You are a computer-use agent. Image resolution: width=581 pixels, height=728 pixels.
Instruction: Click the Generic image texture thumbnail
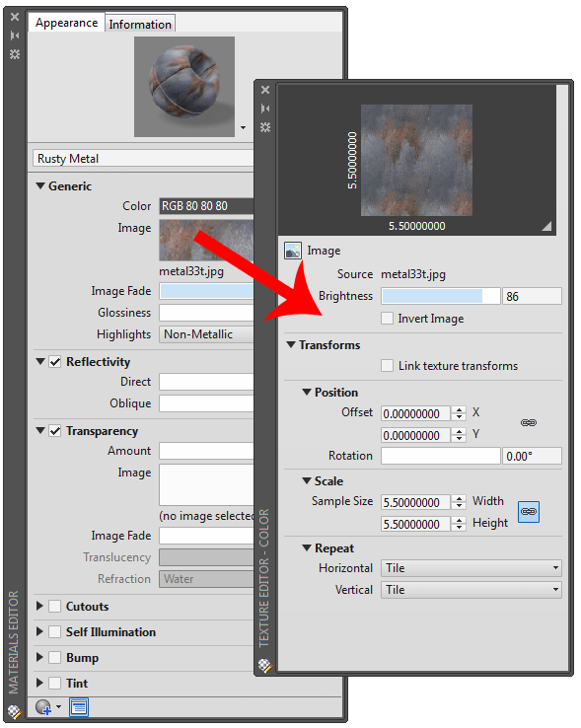206,240
